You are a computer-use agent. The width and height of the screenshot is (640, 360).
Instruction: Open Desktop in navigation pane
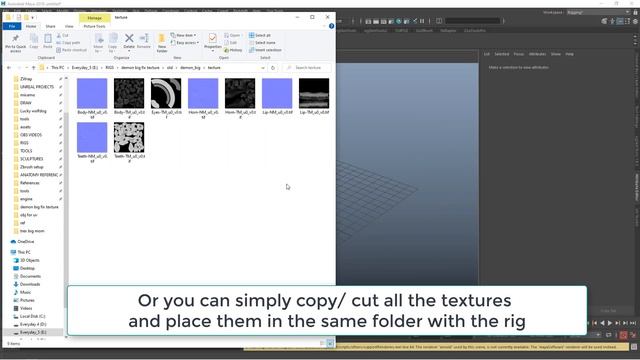point(27,268)
